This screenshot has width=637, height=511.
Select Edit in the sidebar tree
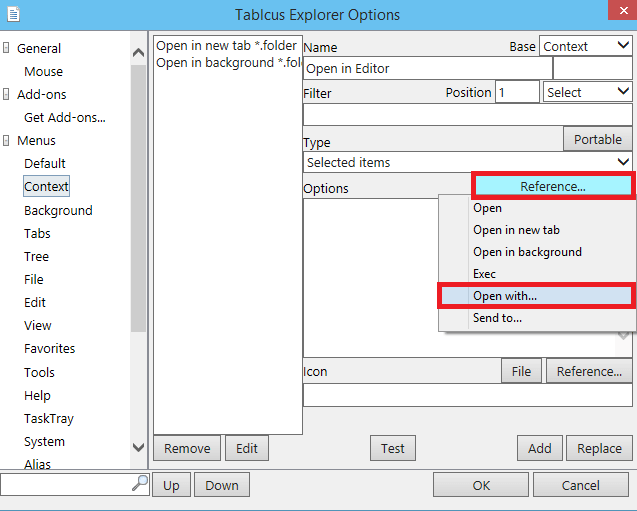[x=35, y=303]
